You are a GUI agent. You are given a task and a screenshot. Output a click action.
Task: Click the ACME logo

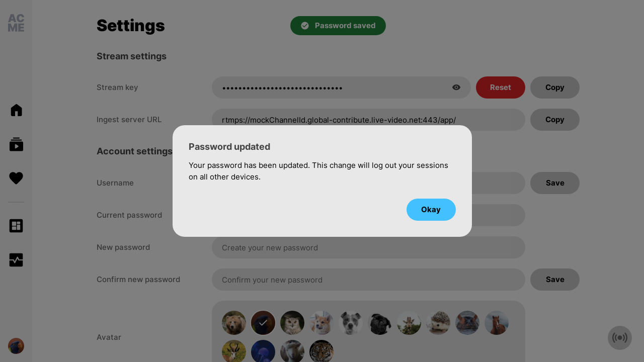16,23
